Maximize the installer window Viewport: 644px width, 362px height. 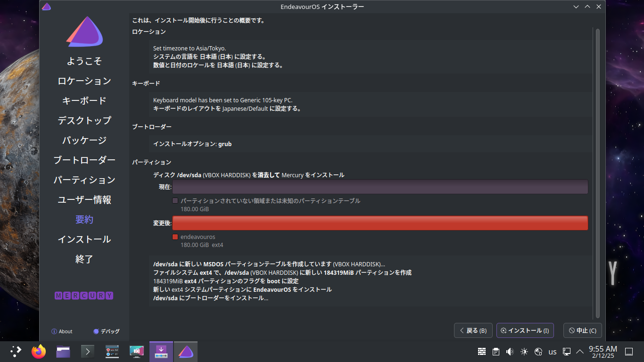(x=587, y=7)
